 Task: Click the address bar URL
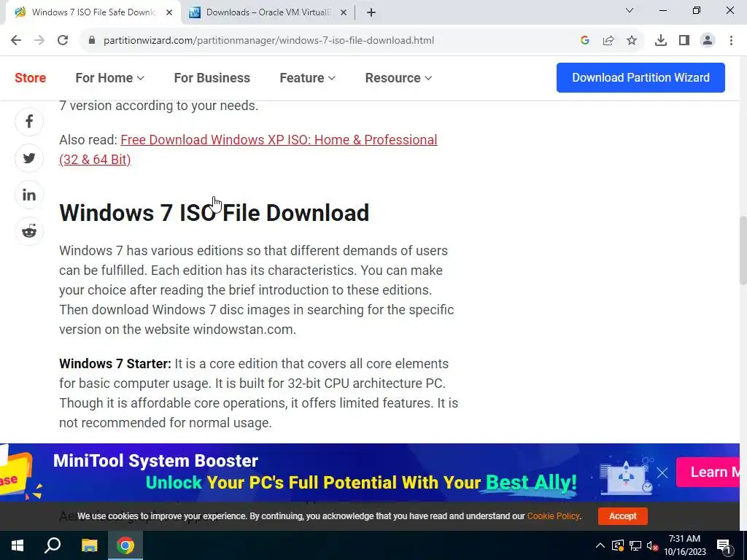pyautogui.click(x=268, y=40)
